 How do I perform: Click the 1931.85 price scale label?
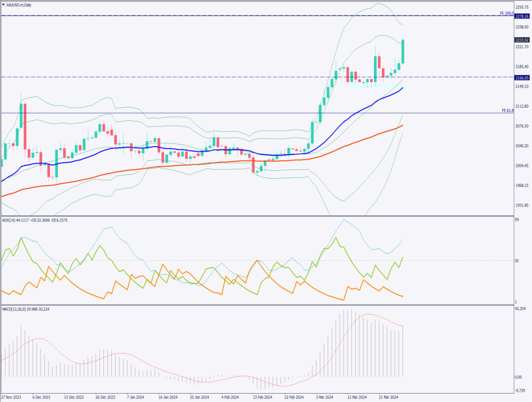(x=521, y=205)
